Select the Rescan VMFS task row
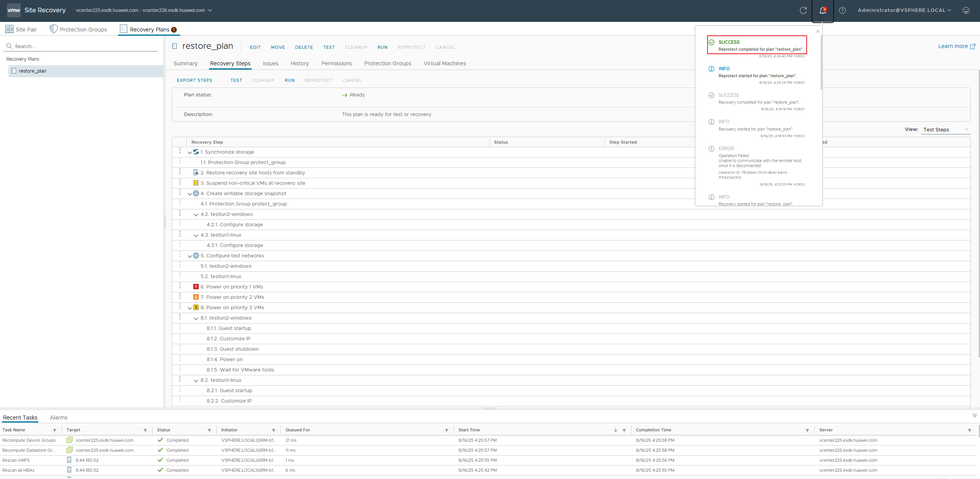The height and width of the screenshot is (479, 980). tap(489, 460)
